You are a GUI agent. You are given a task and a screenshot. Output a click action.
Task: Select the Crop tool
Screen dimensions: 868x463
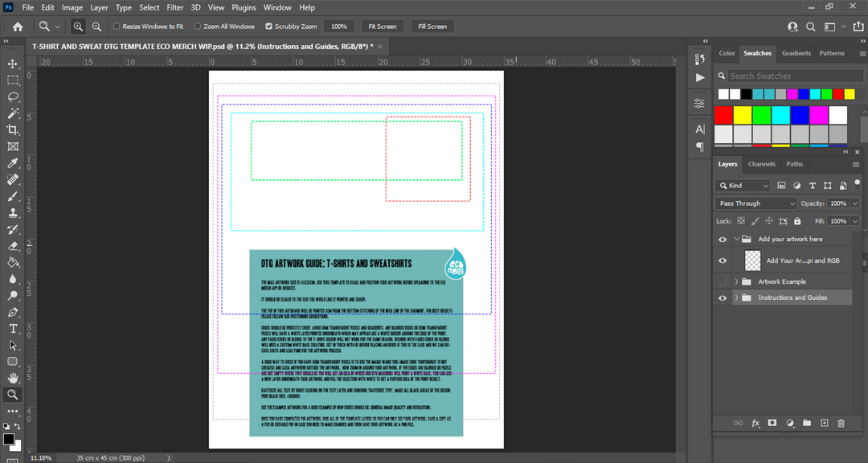12,129
